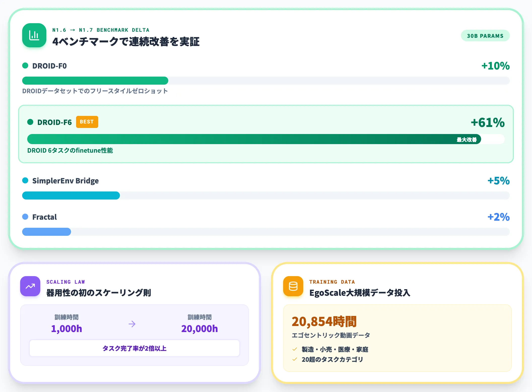Screen dimensions: 532x392
Task: Click the DROID-F6 benchmark name
Action: tap(55, 122)
